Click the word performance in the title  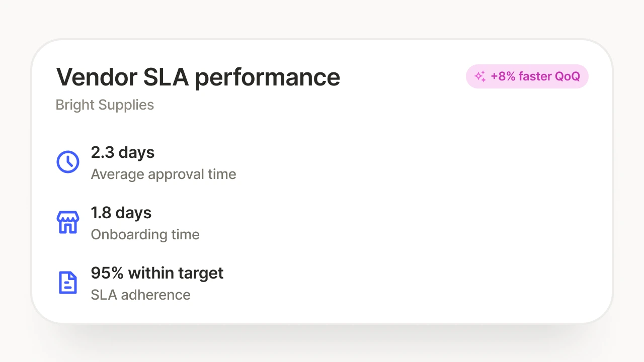click(x=268, y=78)
